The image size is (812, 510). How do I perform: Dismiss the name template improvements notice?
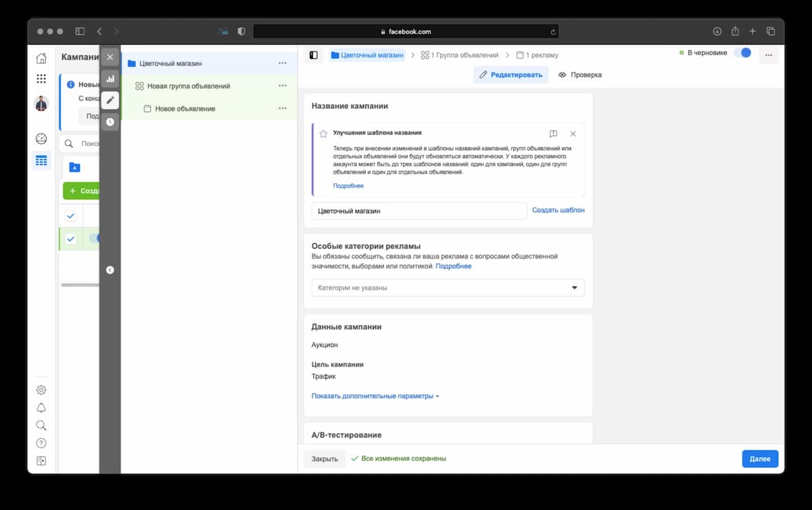point(573,134)
